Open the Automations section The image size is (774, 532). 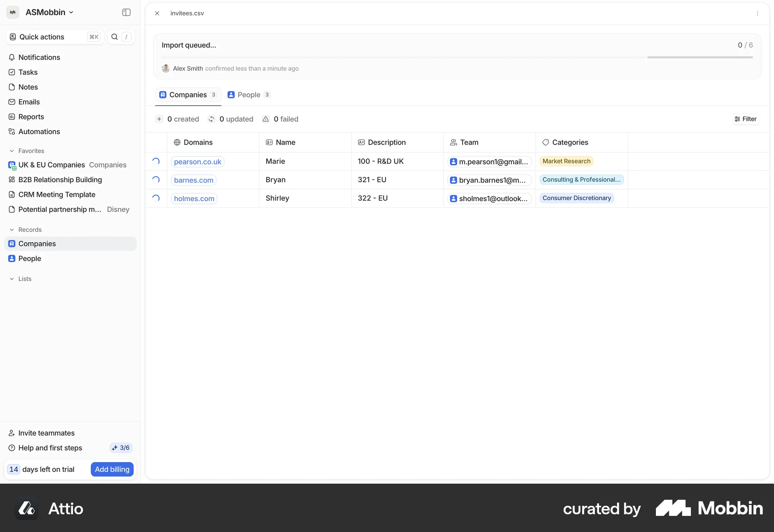pyautogui.click(x=39, y=131)
